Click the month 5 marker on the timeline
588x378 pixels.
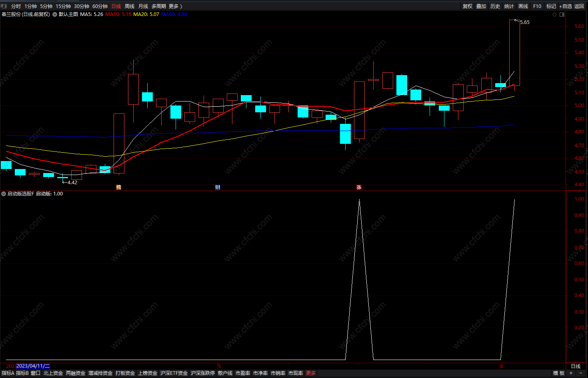[219, 366]
